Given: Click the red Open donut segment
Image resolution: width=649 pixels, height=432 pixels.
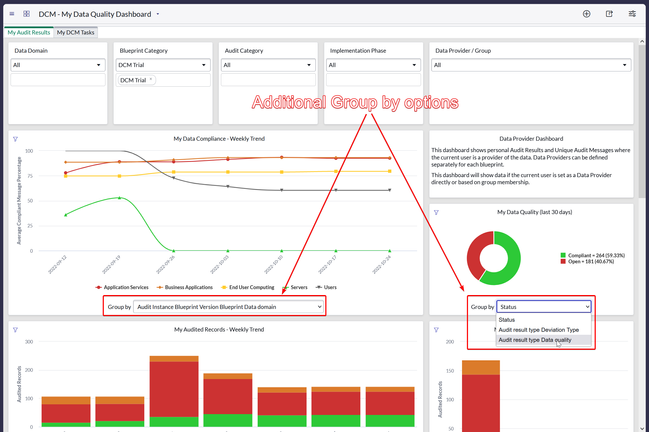Looking at the screenshot, I should 474,252.
